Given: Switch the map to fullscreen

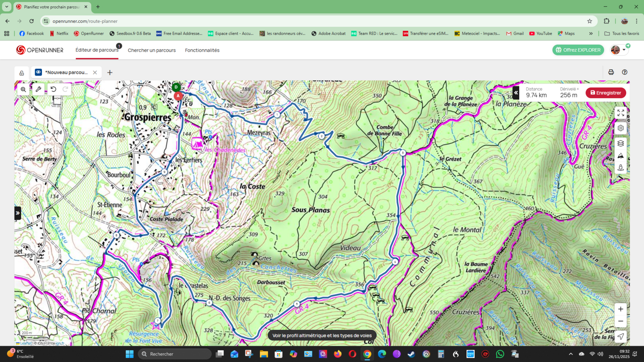Looking at the screenshot, I should coord(620,113).
